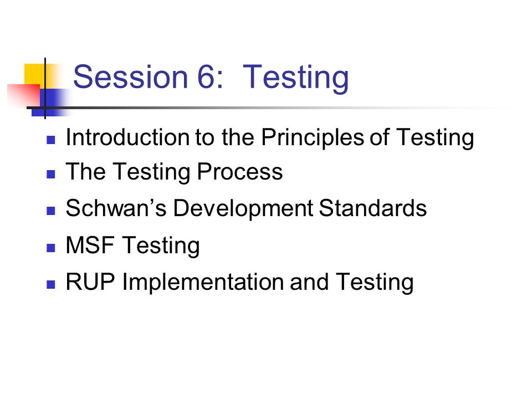Select the bullet marker before RUP Implementation
Viewport: 532px width, 399px height.
coord(51,284)
